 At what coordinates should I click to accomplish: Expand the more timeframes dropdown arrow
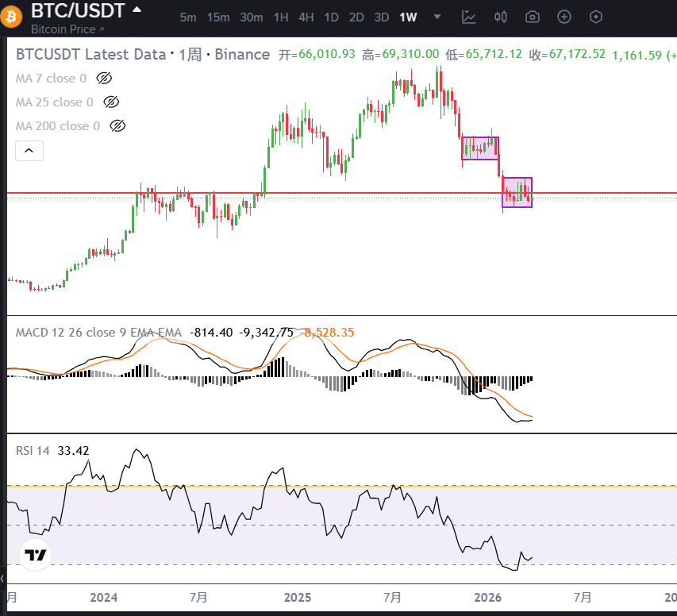point(437,17)
